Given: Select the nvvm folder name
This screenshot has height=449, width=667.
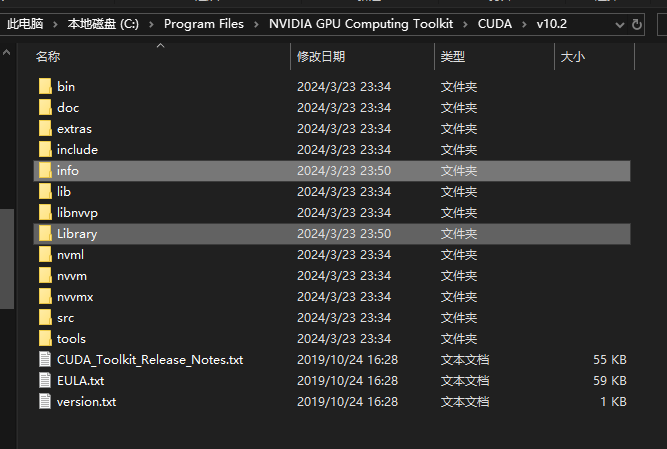Looking at the screenshot, I should click(72, 276).
